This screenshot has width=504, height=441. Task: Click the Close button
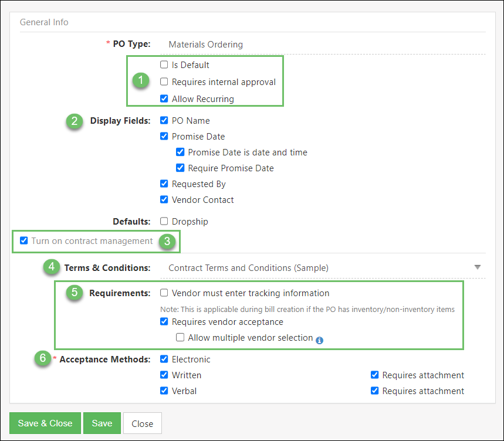coord(142,423)
